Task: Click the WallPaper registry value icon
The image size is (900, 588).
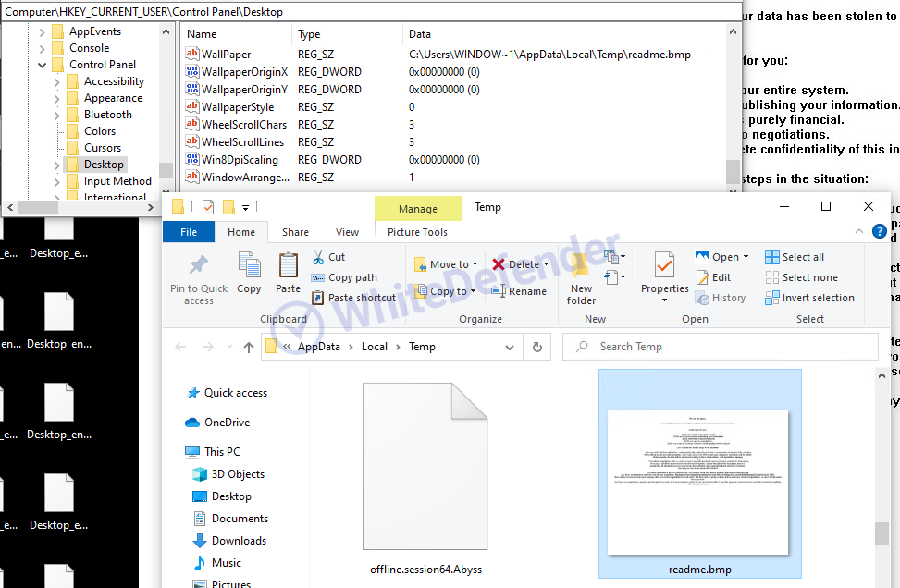Action: 191,54
